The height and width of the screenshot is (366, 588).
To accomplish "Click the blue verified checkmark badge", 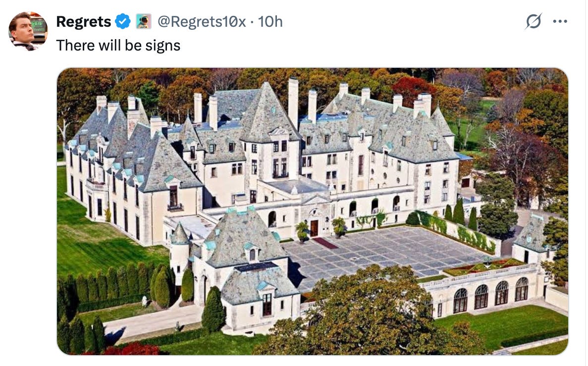I will [122, 21].
